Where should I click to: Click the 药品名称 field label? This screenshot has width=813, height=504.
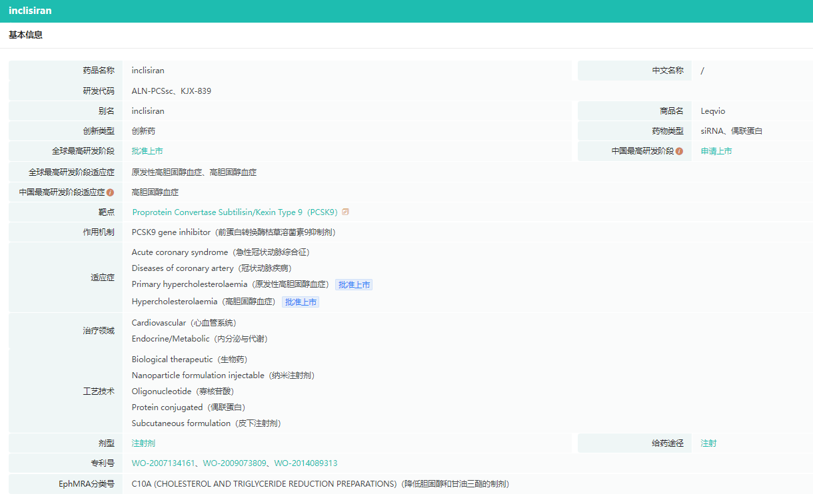[x=99, y=71]
